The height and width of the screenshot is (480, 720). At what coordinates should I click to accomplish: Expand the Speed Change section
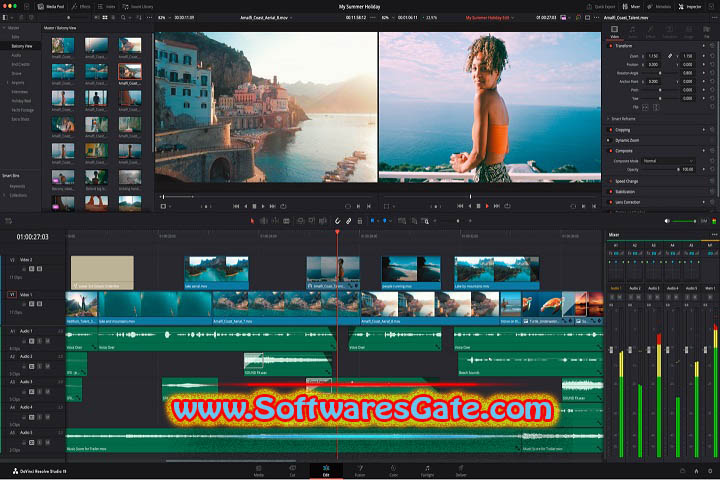626,181
